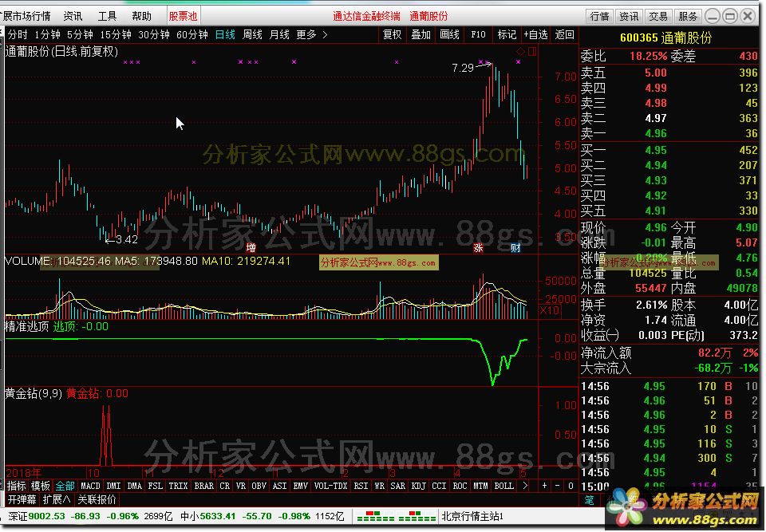
Task: Click the 交易 button at top right
Action: click(x=658, y=17)
